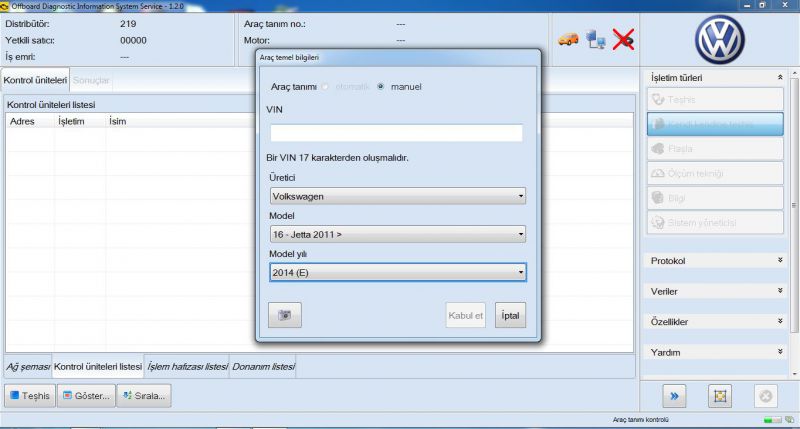
Task: Open the Model 16 - Jetta 2011 dropdown
Action: coord(397,234)
